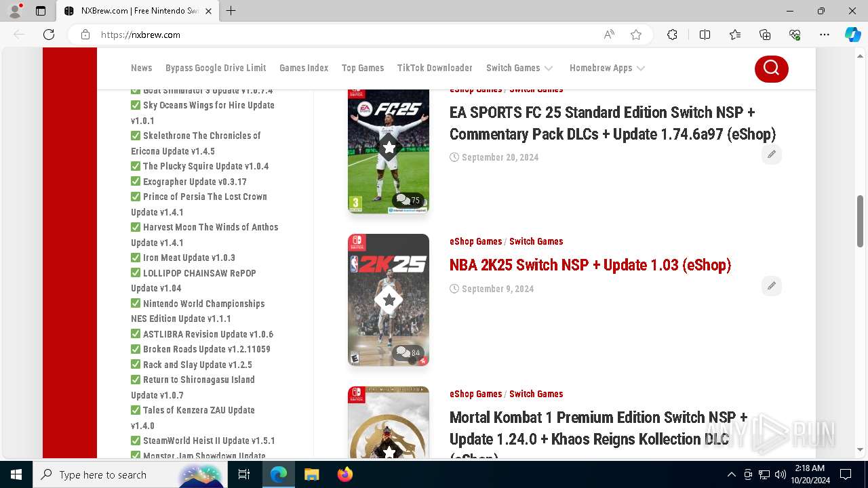This screenshot has width=868, height=488.
Task: Open browser Extensions icon
Action: [x=672, y=35]
